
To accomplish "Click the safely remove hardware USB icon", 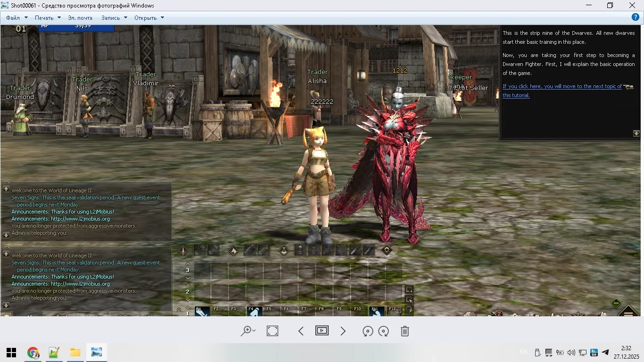I will (537, 353).
